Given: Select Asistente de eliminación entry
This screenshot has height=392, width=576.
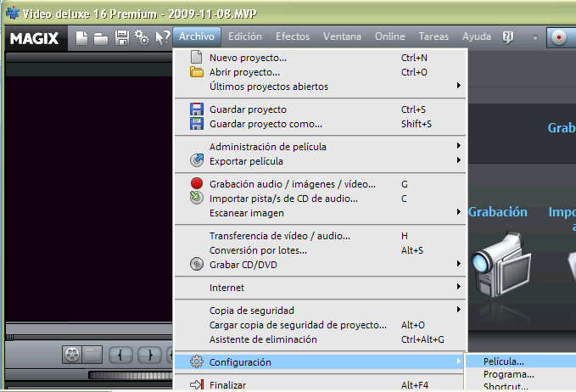Looking at the screenshot, I should point(263,339).
